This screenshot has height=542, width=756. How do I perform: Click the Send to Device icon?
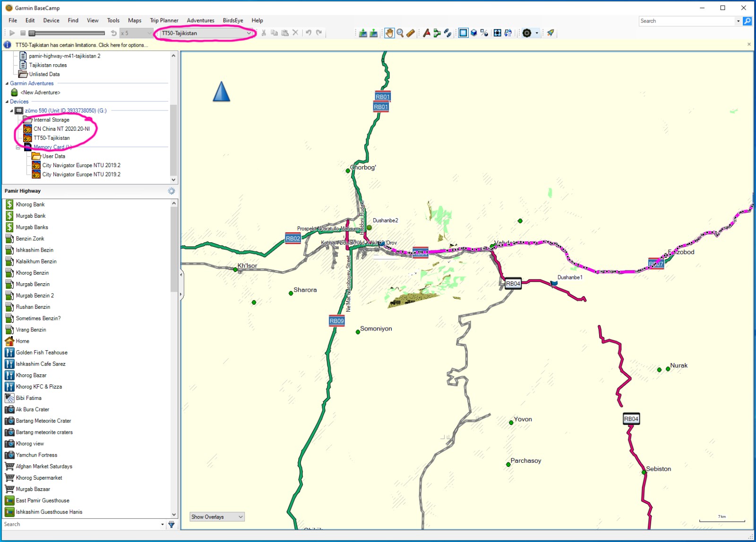[x=363, y=33]
